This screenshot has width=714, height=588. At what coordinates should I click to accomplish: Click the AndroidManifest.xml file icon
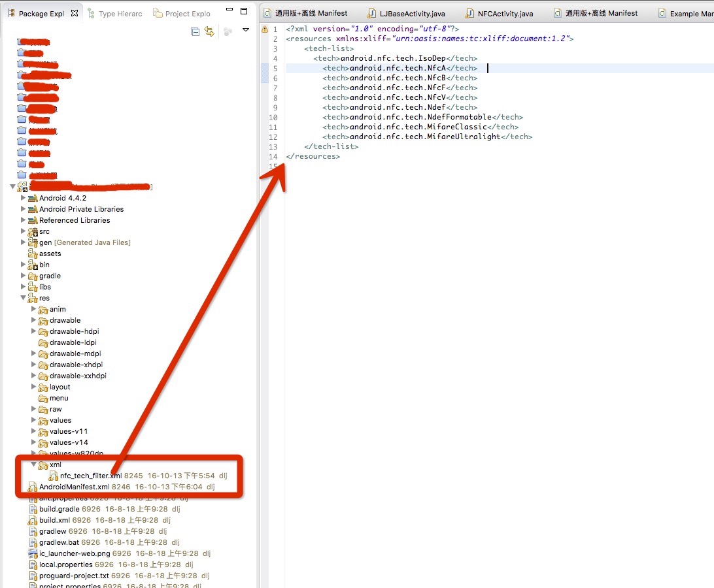point(33,487)
